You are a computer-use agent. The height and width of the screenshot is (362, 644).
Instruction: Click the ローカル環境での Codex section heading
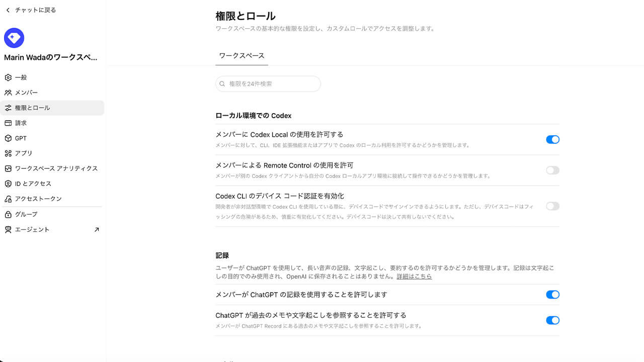[x=254, y=116]
